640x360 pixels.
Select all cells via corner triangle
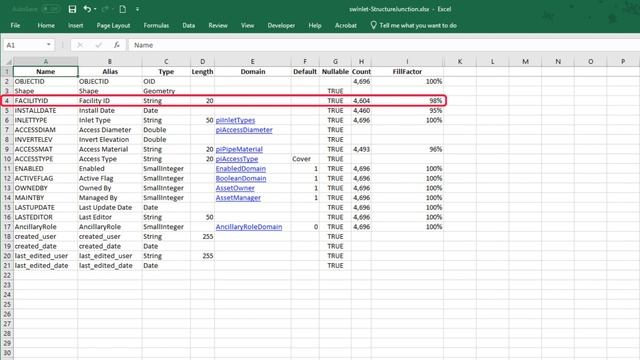click(x=8, y=62)
